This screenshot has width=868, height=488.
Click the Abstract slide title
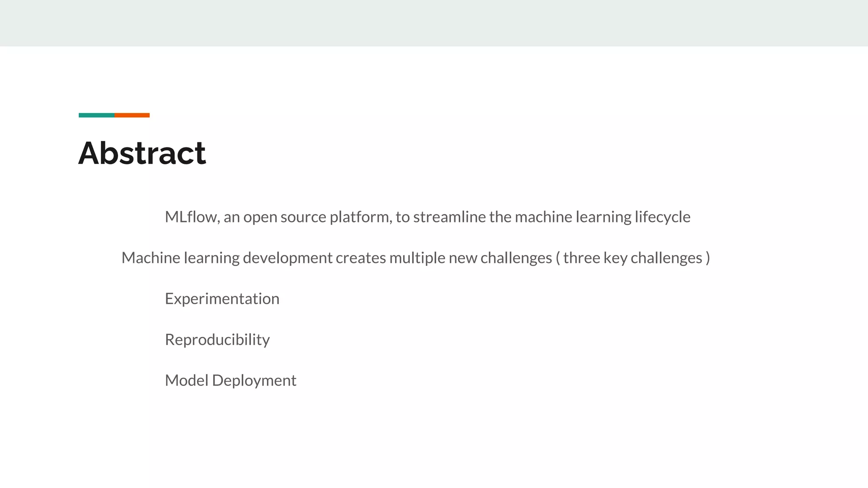pos(142,153)
